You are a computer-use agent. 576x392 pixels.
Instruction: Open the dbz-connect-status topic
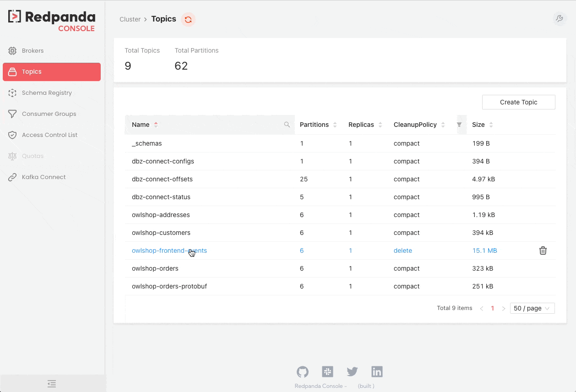161,197
